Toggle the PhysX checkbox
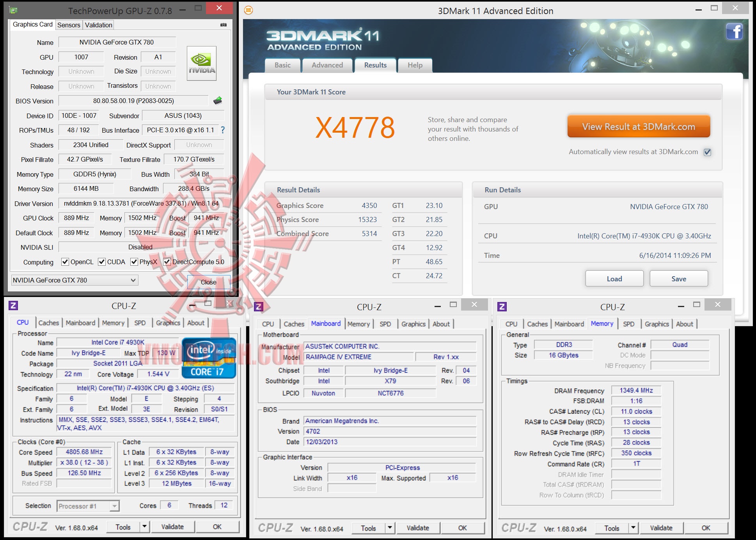This screenshot has width=756, height=540. [134, 262]
